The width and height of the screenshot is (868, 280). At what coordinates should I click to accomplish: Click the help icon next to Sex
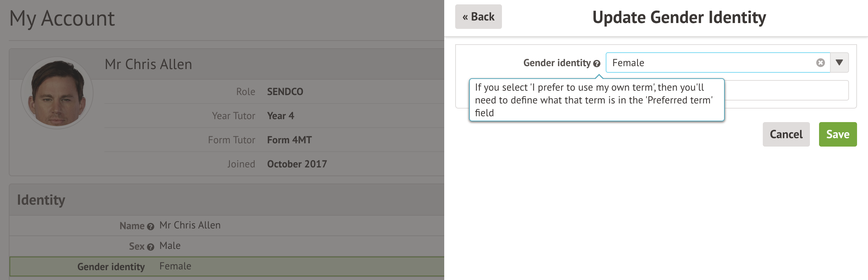coord(151,247)
